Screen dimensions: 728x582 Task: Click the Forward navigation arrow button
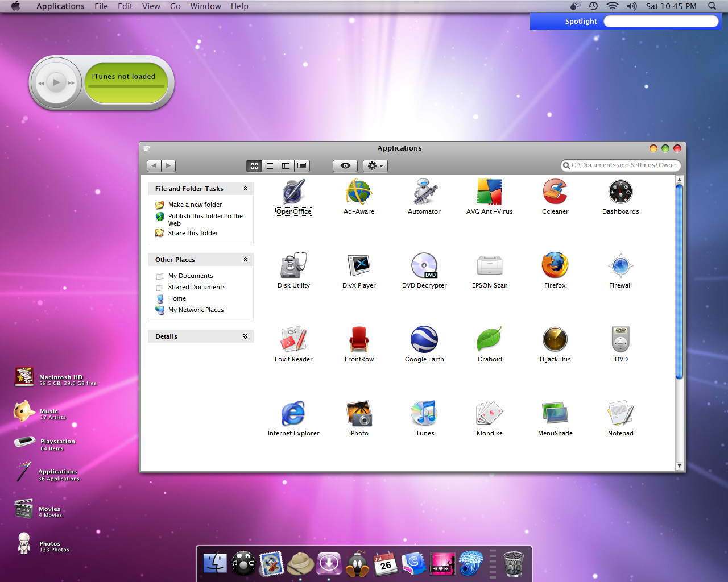click(x=168, y=166)
